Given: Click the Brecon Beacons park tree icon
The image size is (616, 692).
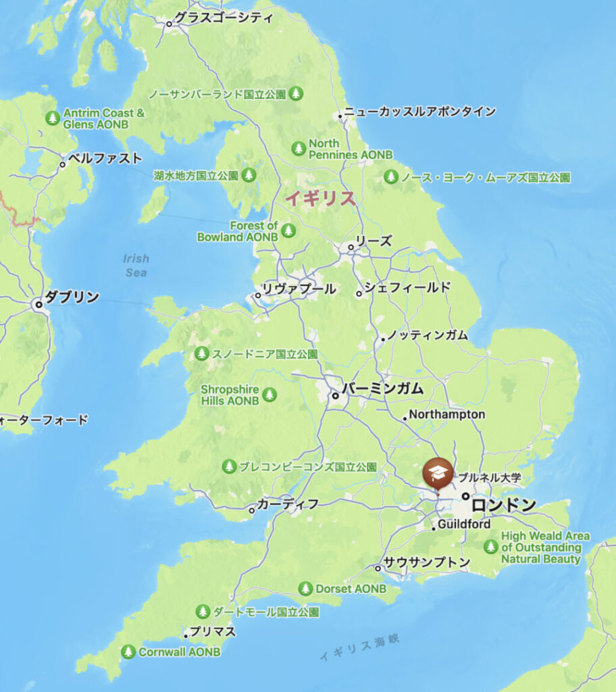Looking at the screenshot, I should (x=228, y=466).
